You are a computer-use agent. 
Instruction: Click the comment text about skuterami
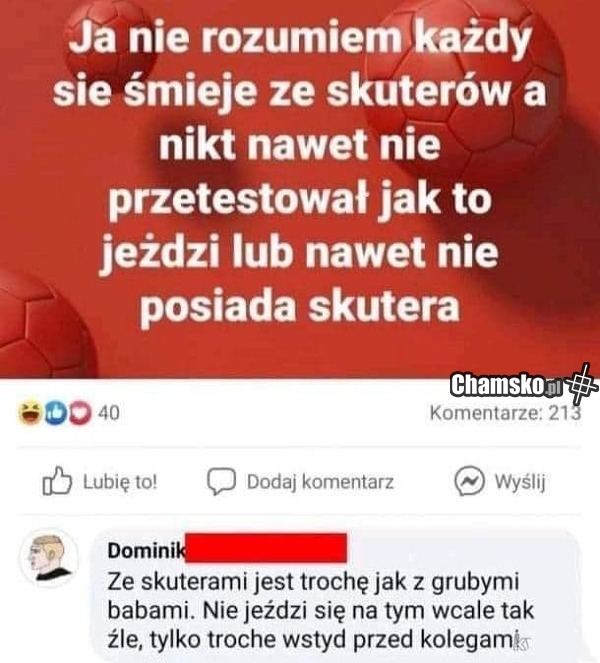coord(321,611)
